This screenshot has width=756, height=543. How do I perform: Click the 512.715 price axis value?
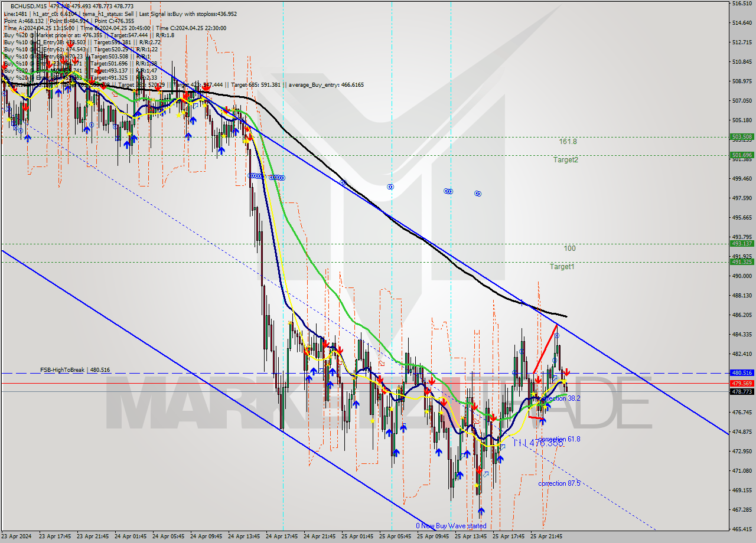click(x=742, y=42)
